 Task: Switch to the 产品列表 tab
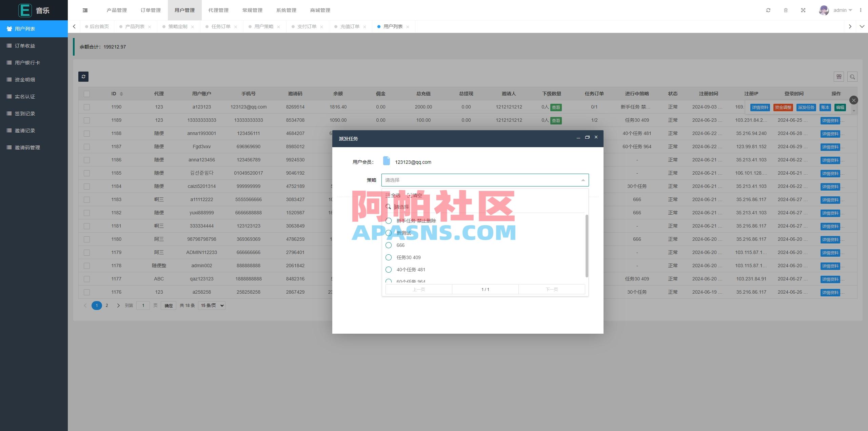tap(135, 26)
